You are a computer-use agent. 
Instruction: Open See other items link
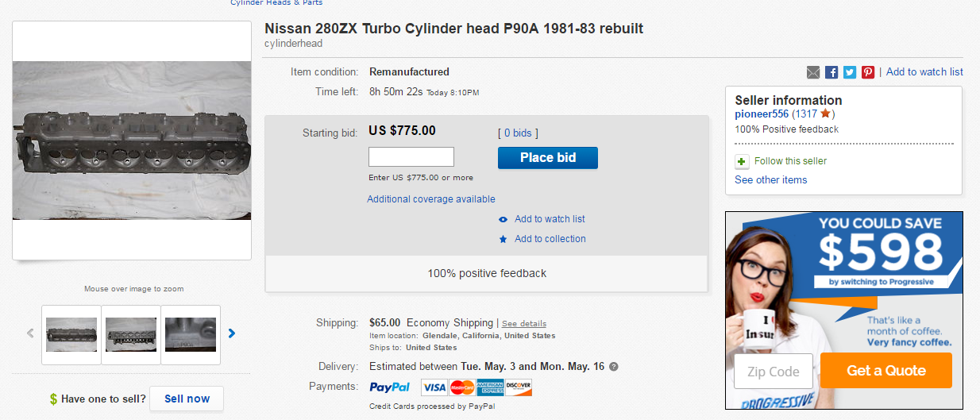770,179
